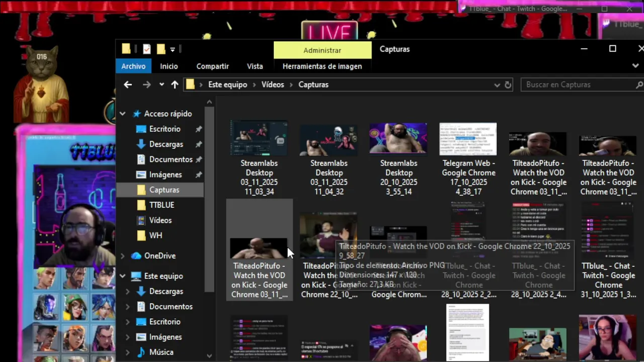Select Streamlabs Desktop 03_11_2025 11_04_32 file

(329, 159)
